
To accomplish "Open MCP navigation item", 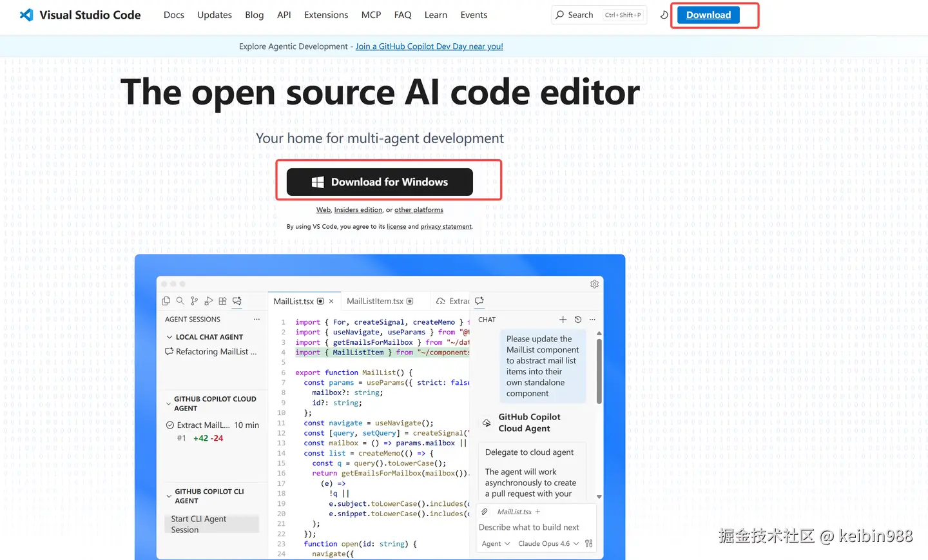I will [371, 15].
